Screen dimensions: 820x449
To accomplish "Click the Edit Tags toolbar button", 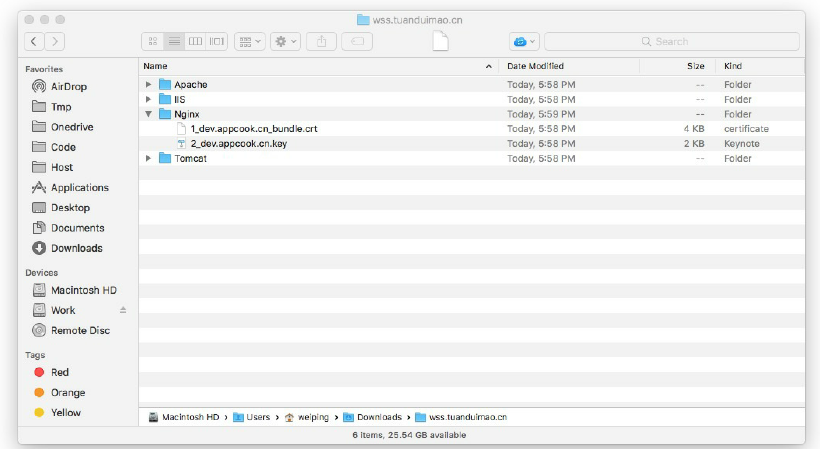I will click(357, 41).
